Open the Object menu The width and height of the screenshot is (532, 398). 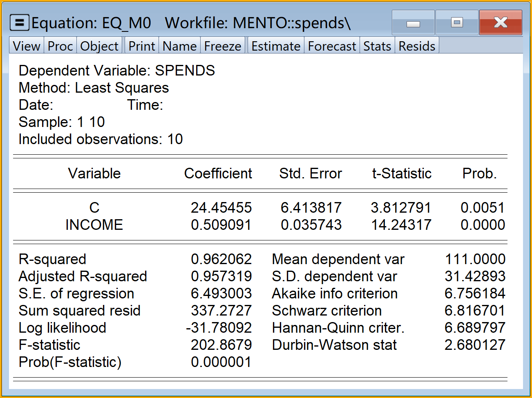tap(99, 46)
